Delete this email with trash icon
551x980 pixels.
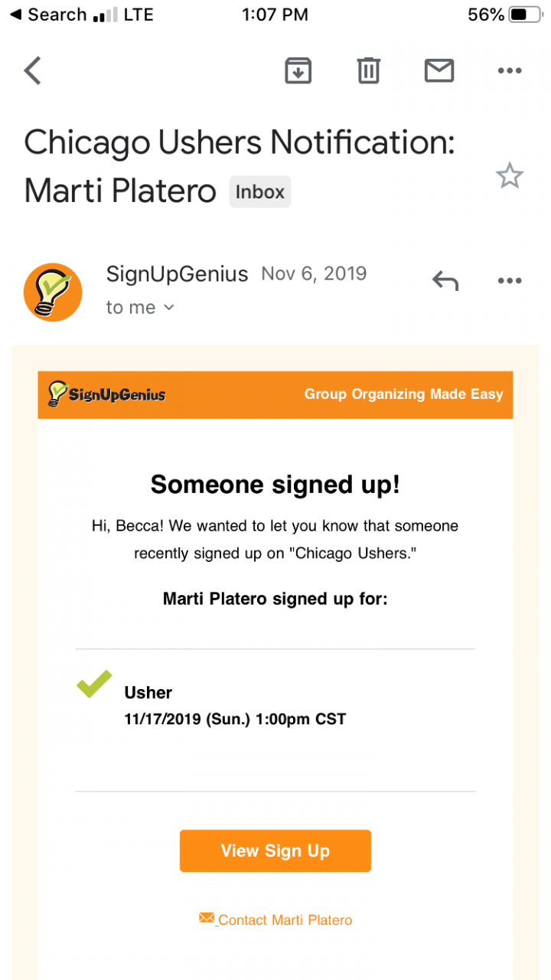coord(368,71)
